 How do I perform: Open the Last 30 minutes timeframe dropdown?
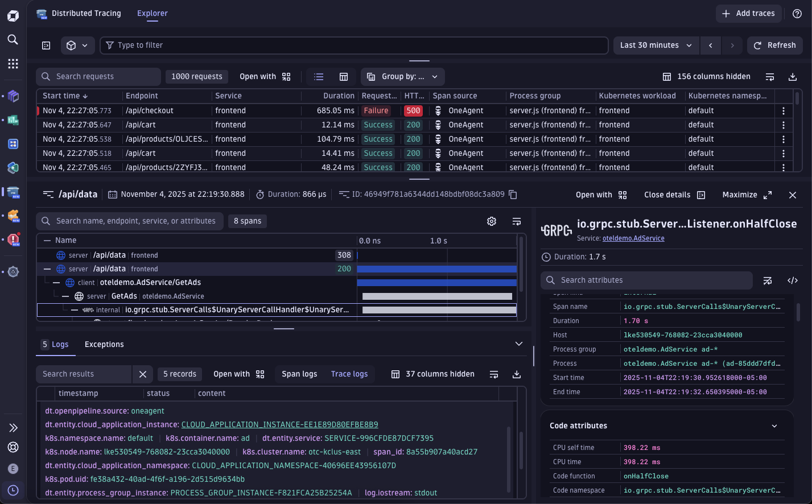[x=656, y=46]
